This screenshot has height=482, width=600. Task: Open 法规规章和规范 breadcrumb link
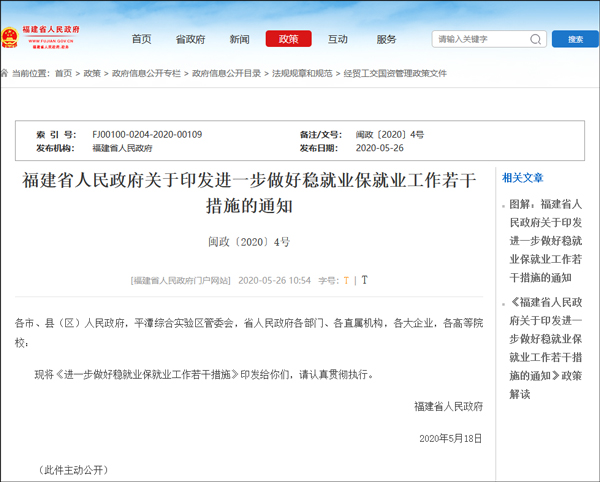(x=302, y=73)
